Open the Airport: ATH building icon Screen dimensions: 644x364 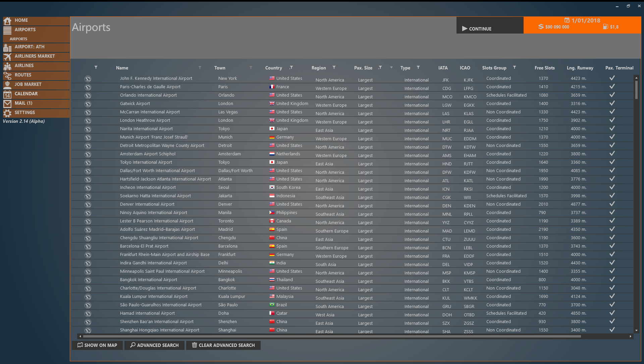coord(7,47)
